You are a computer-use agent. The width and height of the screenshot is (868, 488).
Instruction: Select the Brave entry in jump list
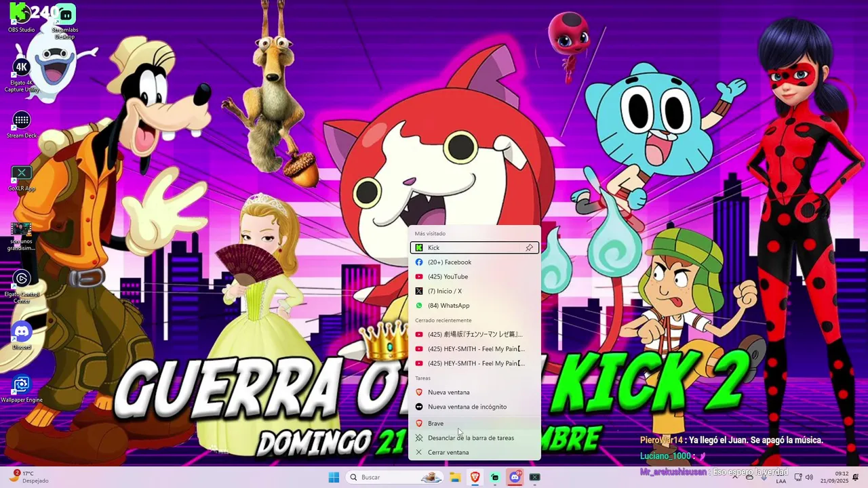[x=475, y=424]
